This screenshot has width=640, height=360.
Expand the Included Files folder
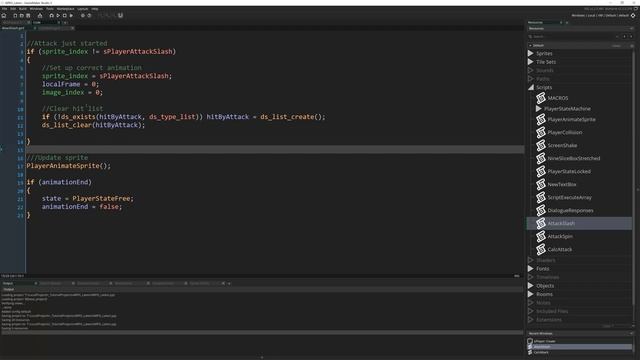pyautogui.click(x=531, y=311)
